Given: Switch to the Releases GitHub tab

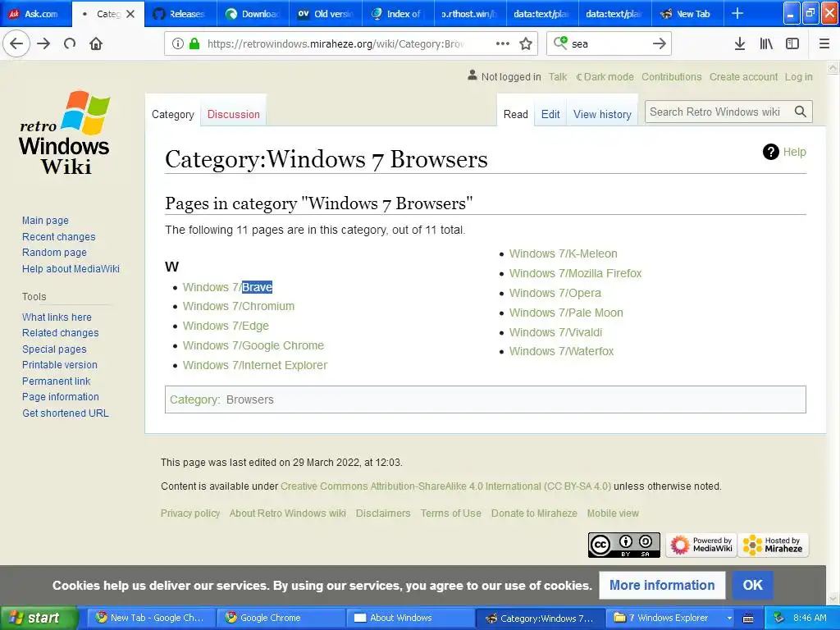Looking at the screenshot, I should [x=180, y=14].
